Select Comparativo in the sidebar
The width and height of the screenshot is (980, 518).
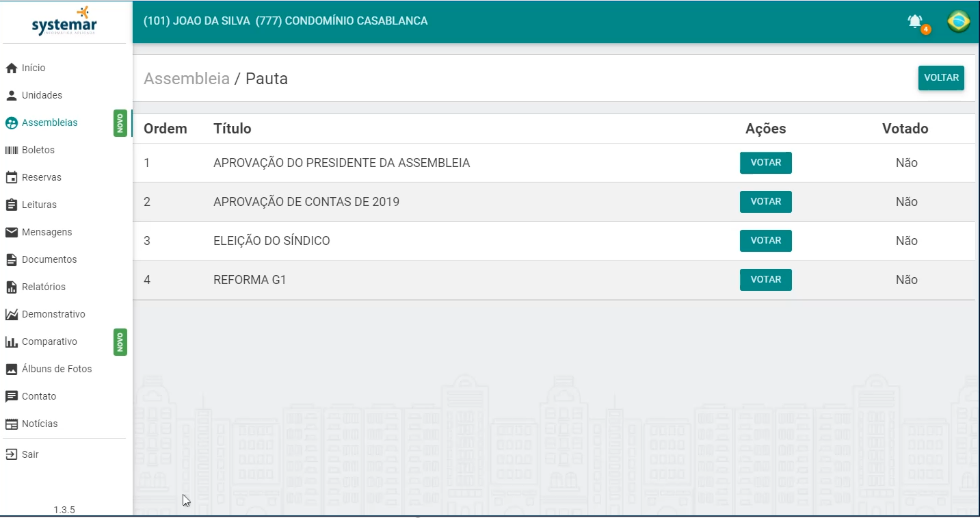(49, 341)
